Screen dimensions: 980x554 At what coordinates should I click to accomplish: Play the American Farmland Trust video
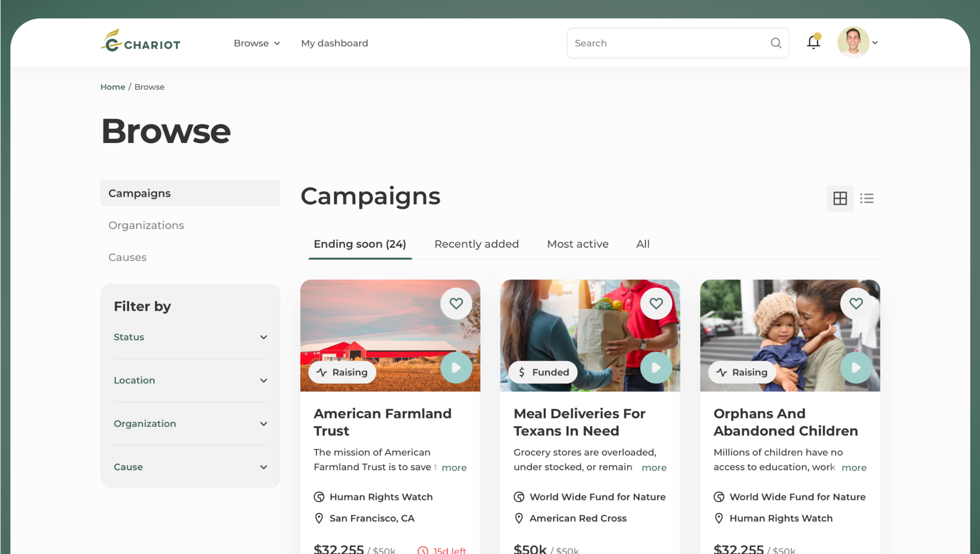[x=456, y=368]
